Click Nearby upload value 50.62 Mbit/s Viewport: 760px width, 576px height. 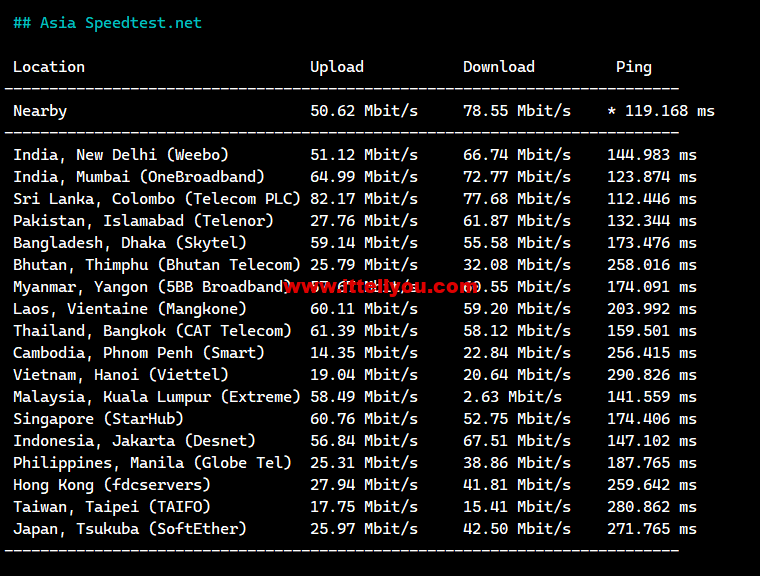pyautogui.click(x=364, y=111)
